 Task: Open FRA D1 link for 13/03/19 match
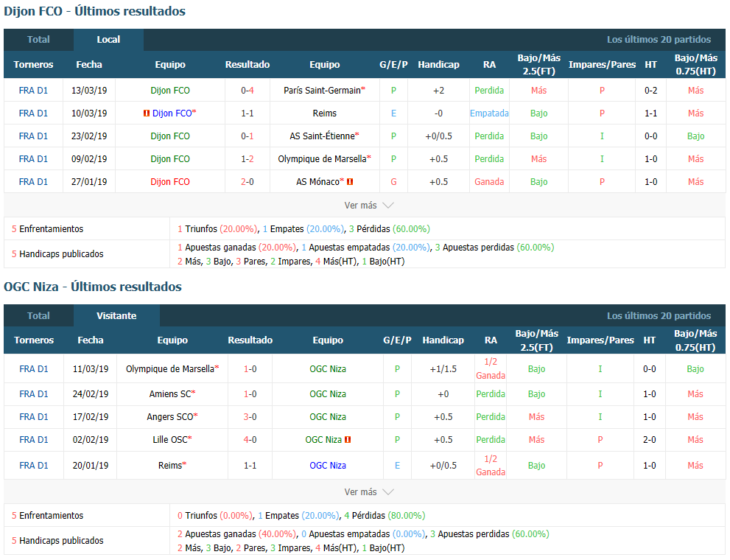coord(33,91)
